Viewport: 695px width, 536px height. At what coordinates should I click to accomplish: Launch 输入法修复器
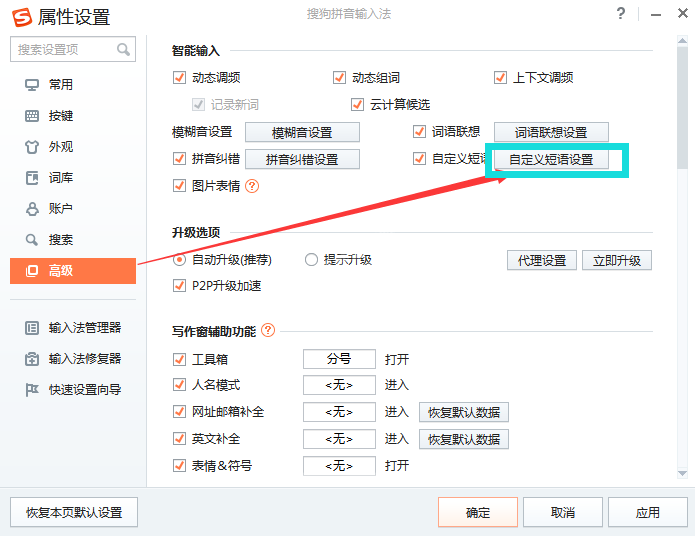tap(73, 359)
